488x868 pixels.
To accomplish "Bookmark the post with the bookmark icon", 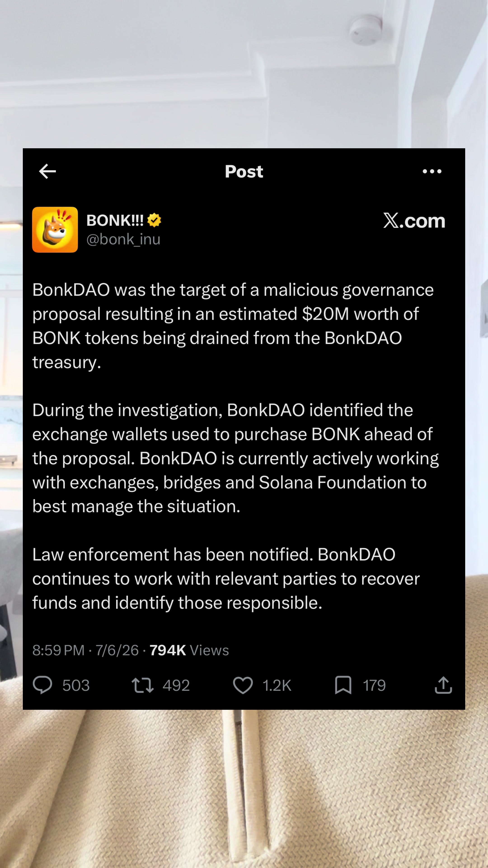I will 343,685.
